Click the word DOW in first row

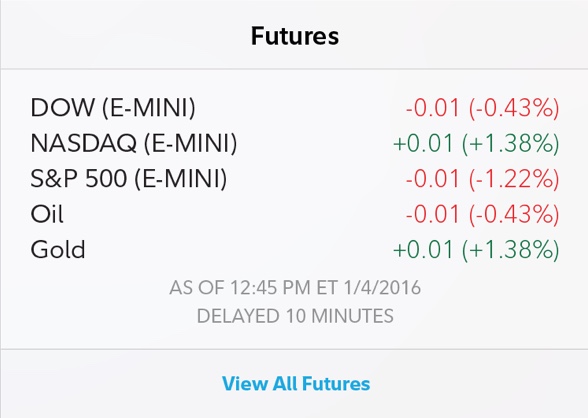[x=62, y=108]
